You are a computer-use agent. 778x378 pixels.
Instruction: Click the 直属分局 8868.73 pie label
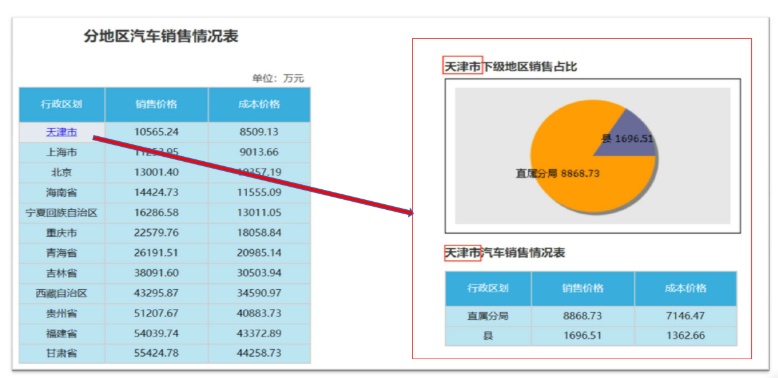pyautogui.click(x=558, y=174)
